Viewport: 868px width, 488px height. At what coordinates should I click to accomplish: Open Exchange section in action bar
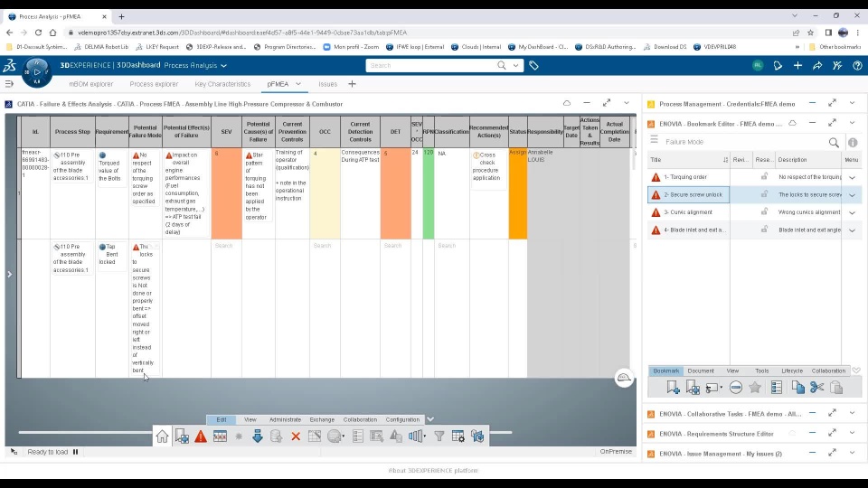click(x=322, y=419)
